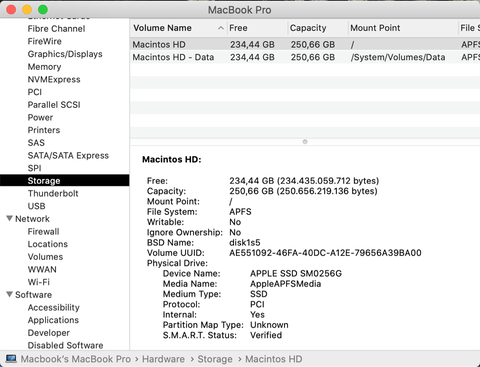Click the APPLE SSD SM0256G device name
This screenshot has width=480, height=367.
(x=296, y=273)
